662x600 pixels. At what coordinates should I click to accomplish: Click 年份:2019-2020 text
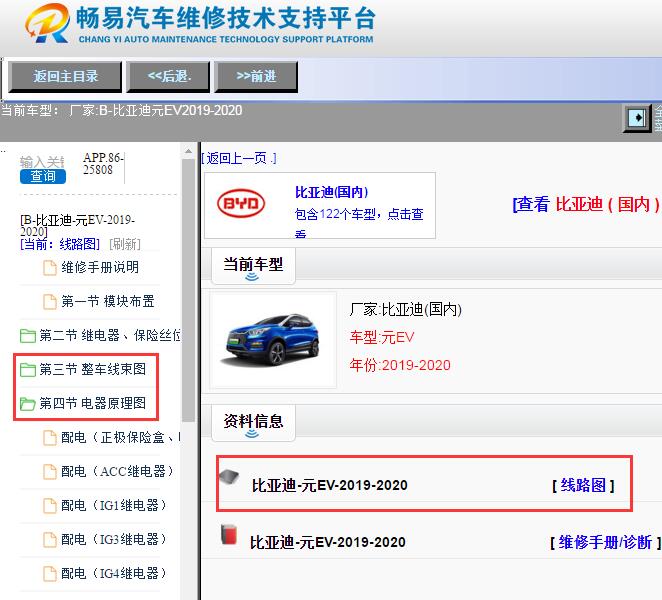pos(400,365)
